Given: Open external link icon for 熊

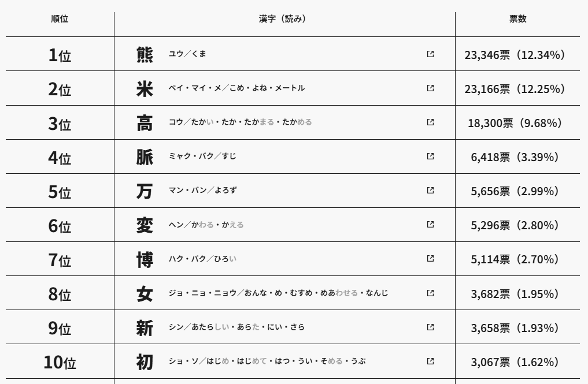Looking at the screenshot, I should tap(430, 54).
